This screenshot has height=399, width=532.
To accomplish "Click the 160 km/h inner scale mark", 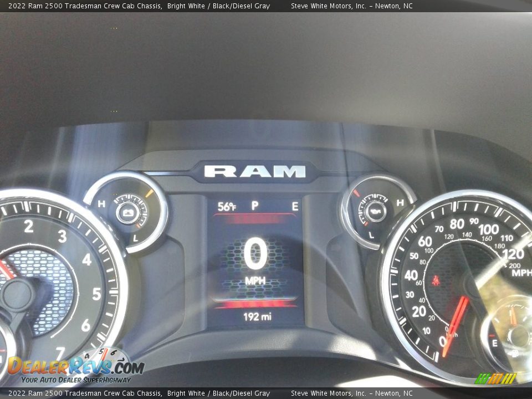I will click(487, 238).
